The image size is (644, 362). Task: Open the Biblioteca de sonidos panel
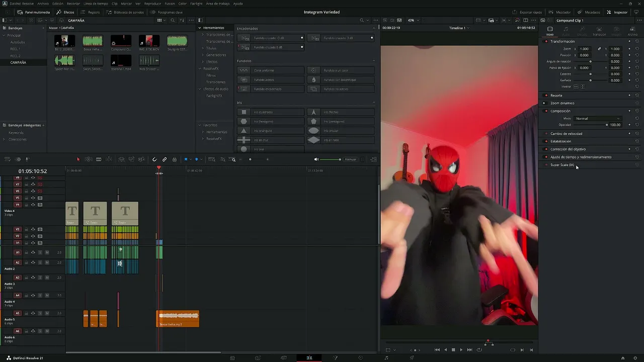[x=125, y=12]
